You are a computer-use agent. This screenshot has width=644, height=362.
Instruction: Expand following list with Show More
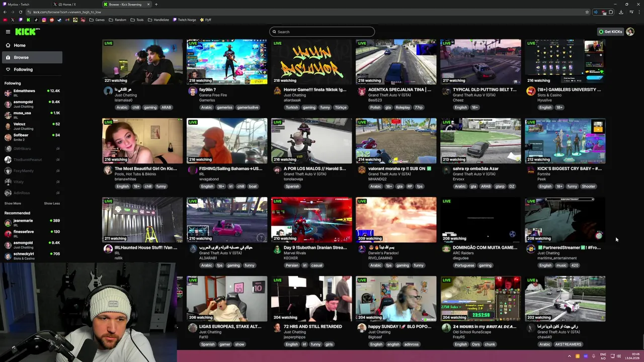tap(13, 204)
